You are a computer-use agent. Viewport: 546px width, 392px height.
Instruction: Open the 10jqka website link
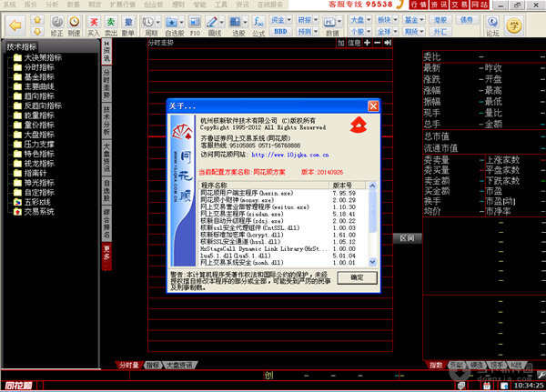click(290, 155)
